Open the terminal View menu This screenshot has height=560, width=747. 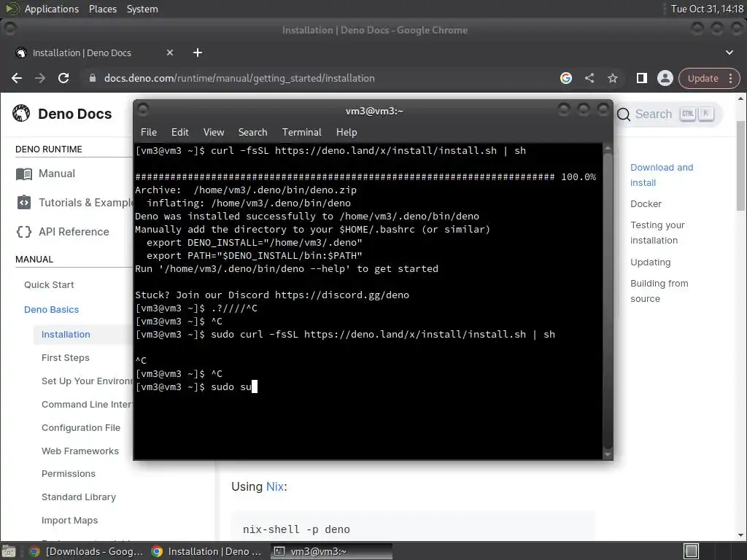(x=214, y=133)
